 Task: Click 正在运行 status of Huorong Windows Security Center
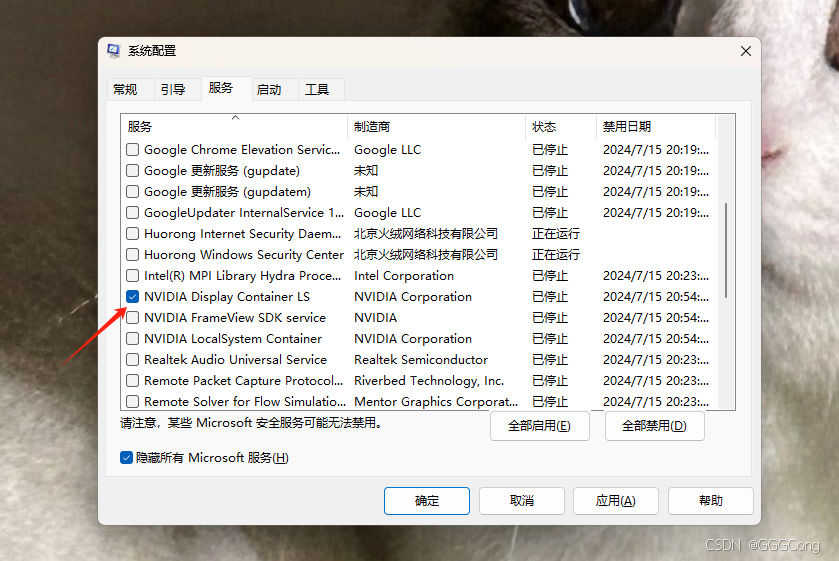click(x=555, y=255)
